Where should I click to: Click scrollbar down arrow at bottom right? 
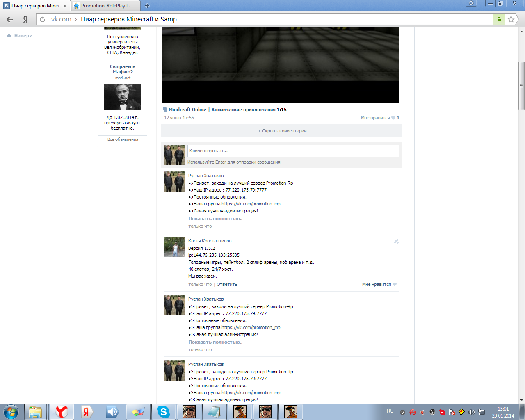point(521,400)
